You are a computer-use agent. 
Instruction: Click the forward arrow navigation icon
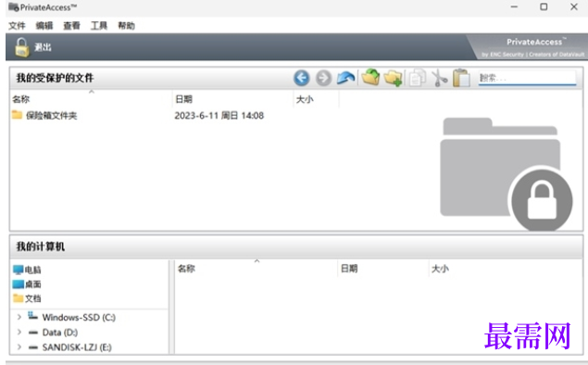323,78
